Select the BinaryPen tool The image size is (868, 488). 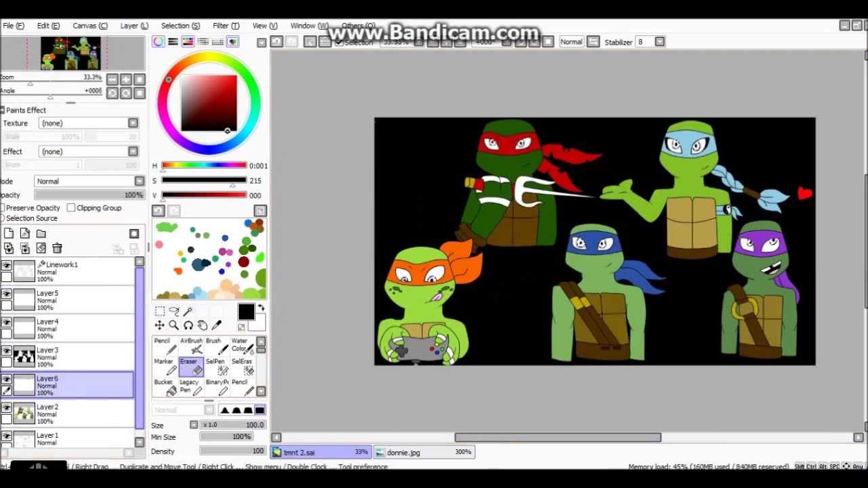[217, 387]
